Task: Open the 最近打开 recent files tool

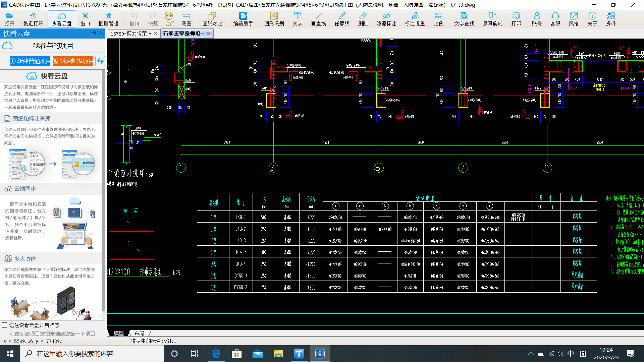Action: click(33, 19)
